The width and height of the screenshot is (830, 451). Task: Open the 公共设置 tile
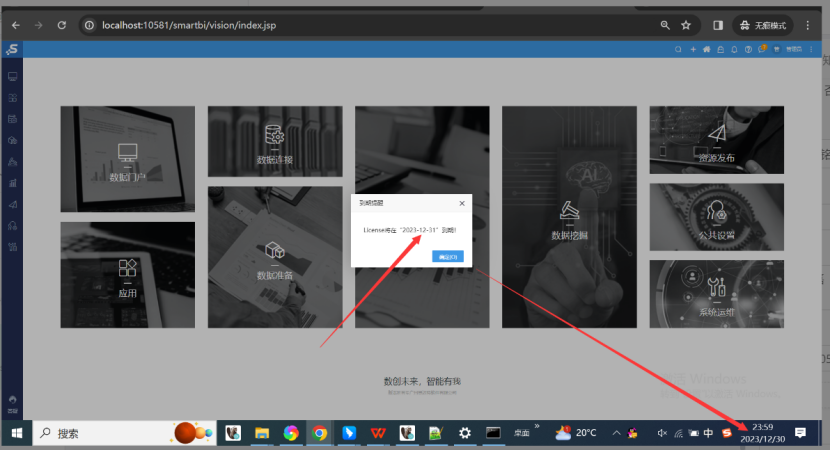coord(716,217)
